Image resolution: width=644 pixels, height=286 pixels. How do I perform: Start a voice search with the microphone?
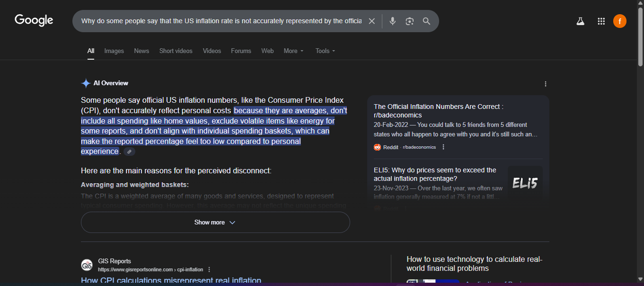(392, 21)
